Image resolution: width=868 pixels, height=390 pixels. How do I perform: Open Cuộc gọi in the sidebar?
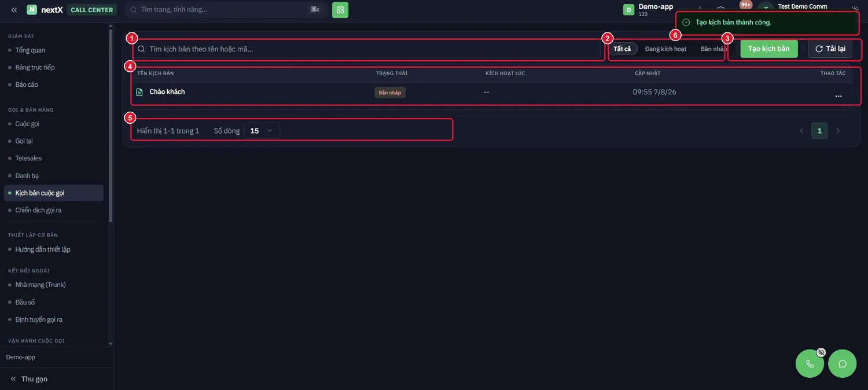(54, 124)
